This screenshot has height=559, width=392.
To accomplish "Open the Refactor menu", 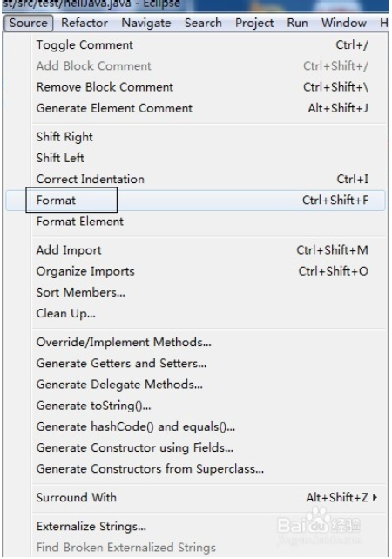I will click(x=84, y=23).
